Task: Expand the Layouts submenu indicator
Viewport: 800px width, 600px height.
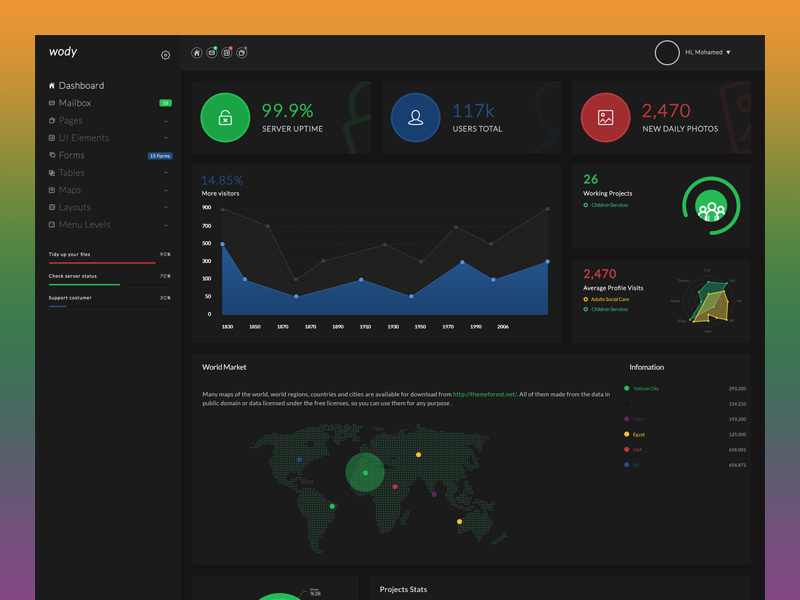Action: (166, 208)
